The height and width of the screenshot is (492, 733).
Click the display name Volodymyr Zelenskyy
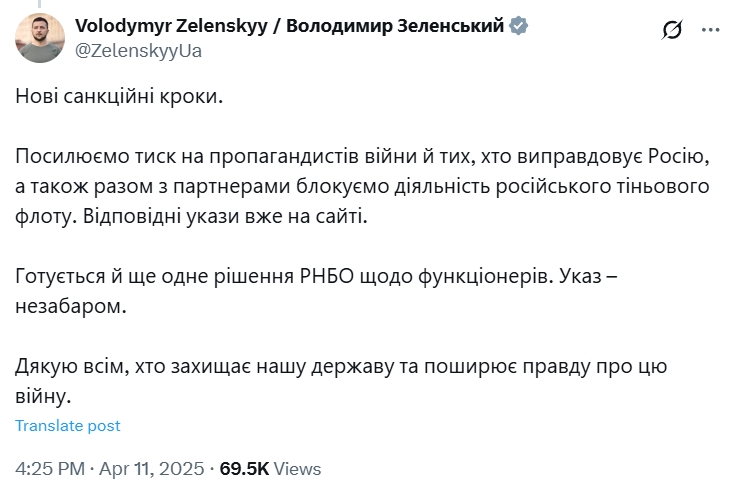click(171, 26)
